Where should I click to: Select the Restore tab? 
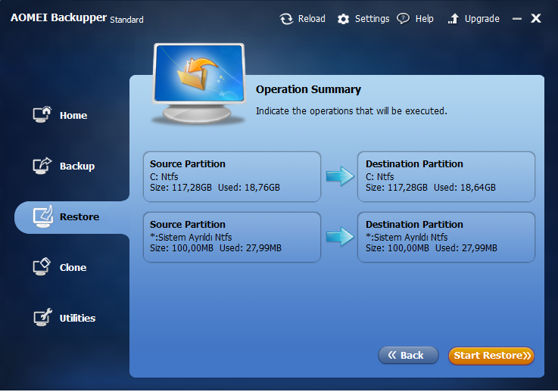pos(71,217)
